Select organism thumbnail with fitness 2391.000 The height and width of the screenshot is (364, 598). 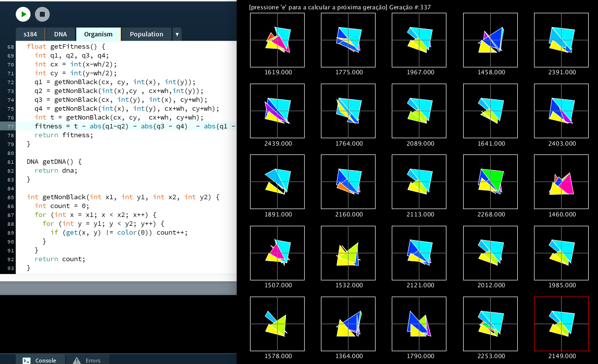(x=561, y=40)
